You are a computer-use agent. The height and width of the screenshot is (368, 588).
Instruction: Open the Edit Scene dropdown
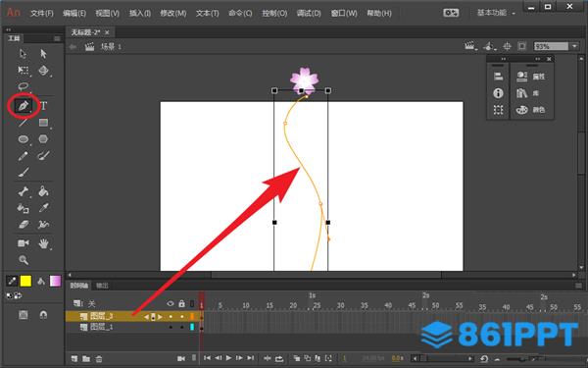click(470, 46)
